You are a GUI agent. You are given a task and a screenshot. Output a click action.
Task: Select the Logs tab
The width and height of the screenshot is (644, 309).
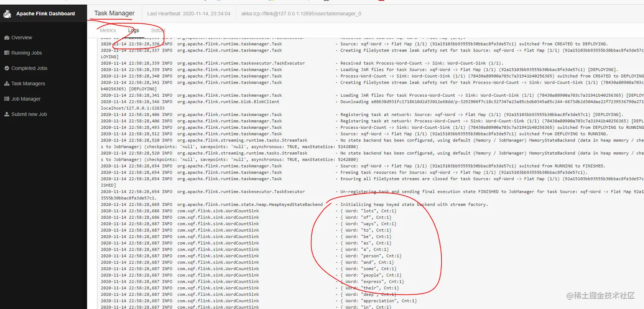pos(133,30)
